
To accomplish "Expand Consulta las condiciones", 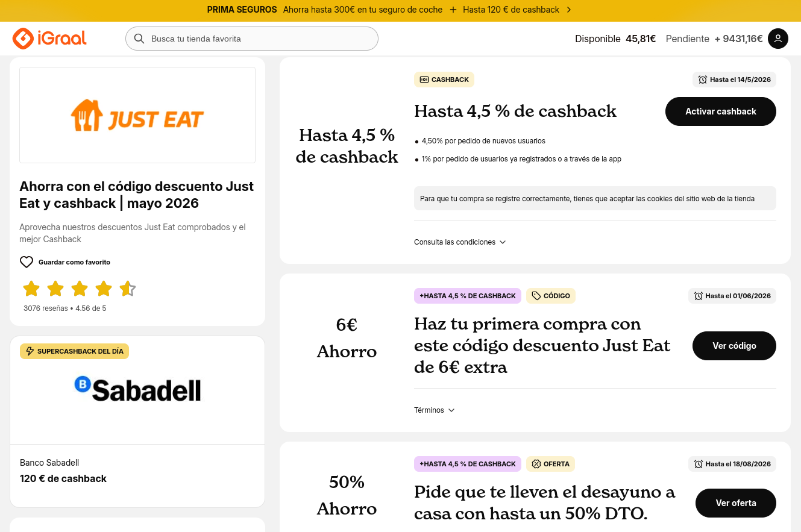I will tap(460, 242).
